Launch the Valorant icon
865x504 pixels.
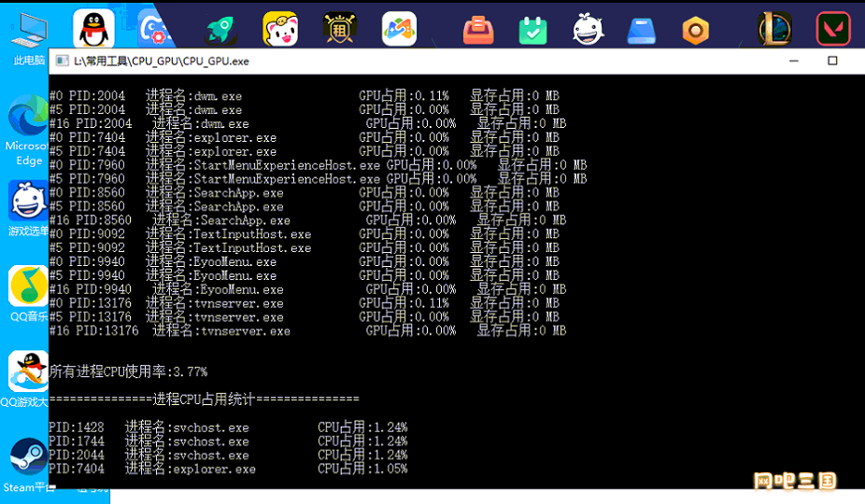pyautogui.click(x=833, y=29)
